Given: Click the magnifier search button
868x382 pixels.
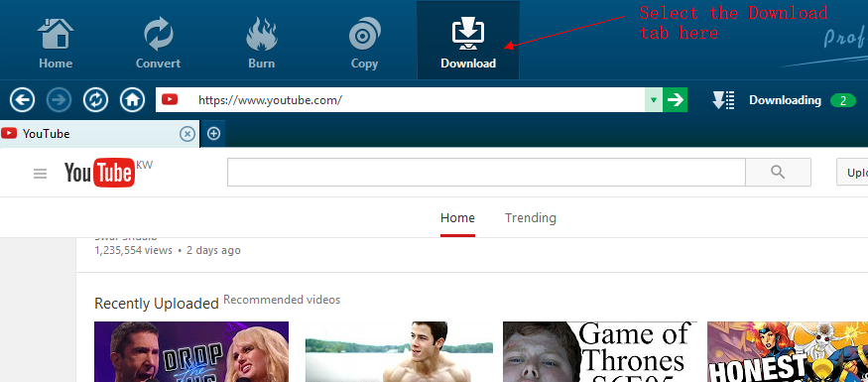Looking at the screenshot, I should click(778, 173).
